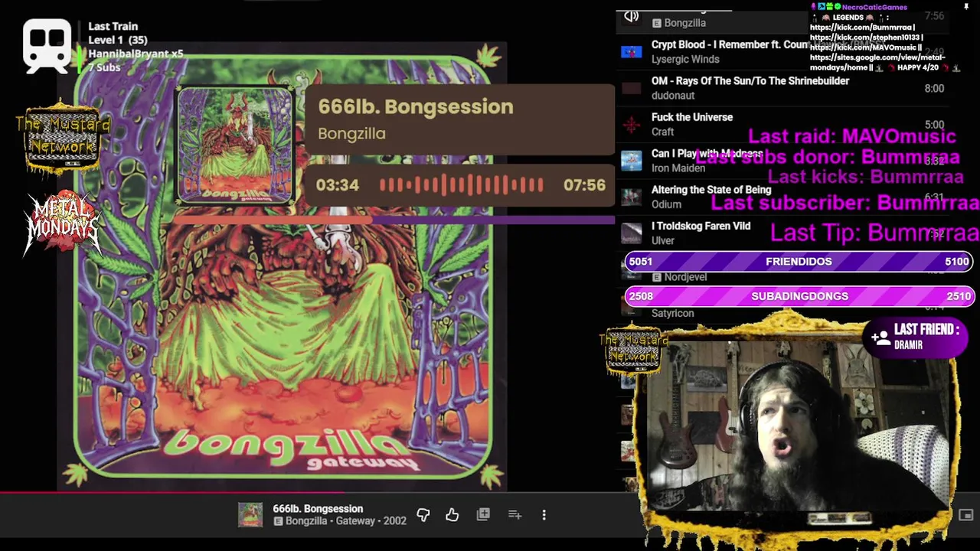This screenshot has height=551, width=980.
Task: Click the OM track thumbnail
Action: [631, 88]
